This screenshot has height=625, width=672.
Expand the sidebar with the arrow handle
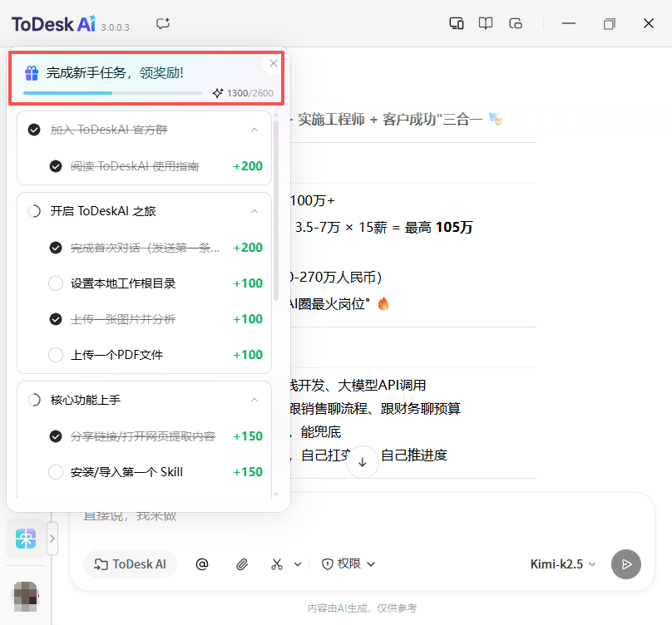pyautogui.click(x=52, y=539)
